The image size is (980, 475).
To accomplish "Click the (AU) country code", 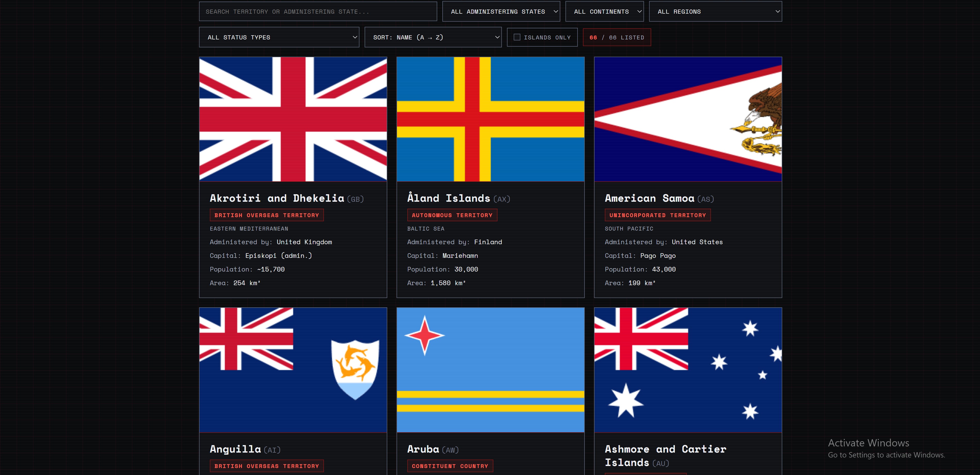I will pos(660,464).
